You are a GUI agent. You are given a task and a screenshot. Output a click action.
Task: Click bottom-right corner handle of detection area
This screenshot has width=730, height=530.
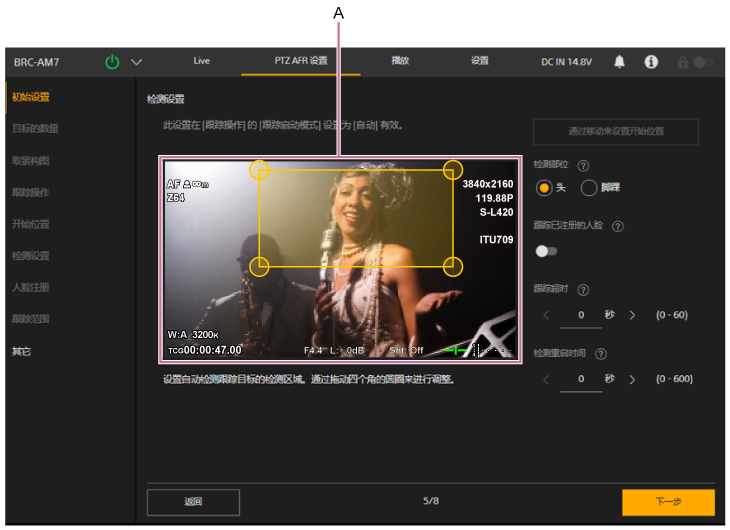453,266
